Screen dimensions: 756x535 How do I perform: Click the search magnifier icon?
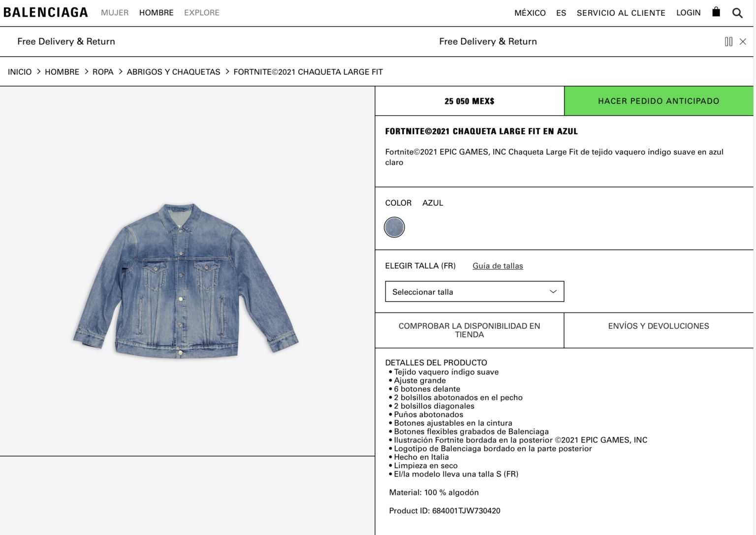tap(737, 13)
